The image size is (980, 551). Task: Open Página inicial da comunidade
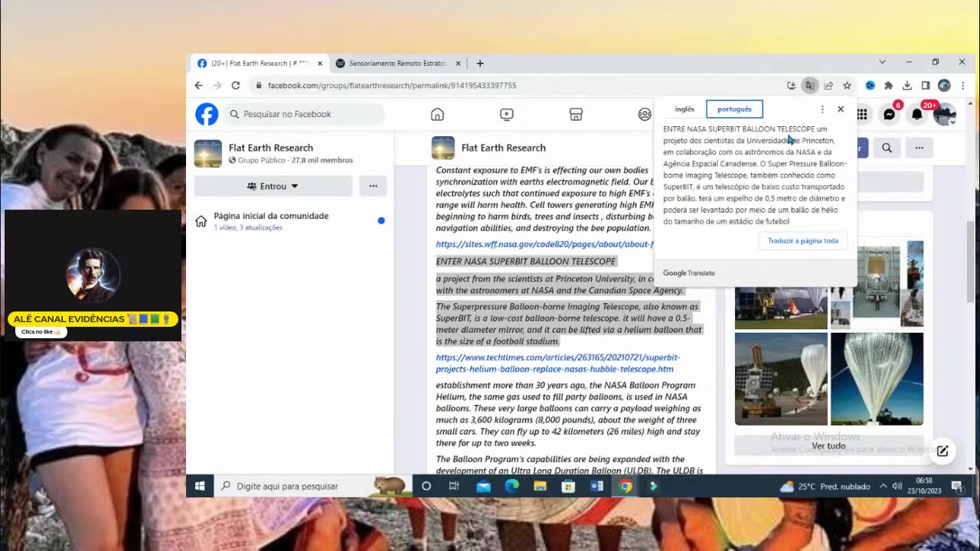pos(290,220)
